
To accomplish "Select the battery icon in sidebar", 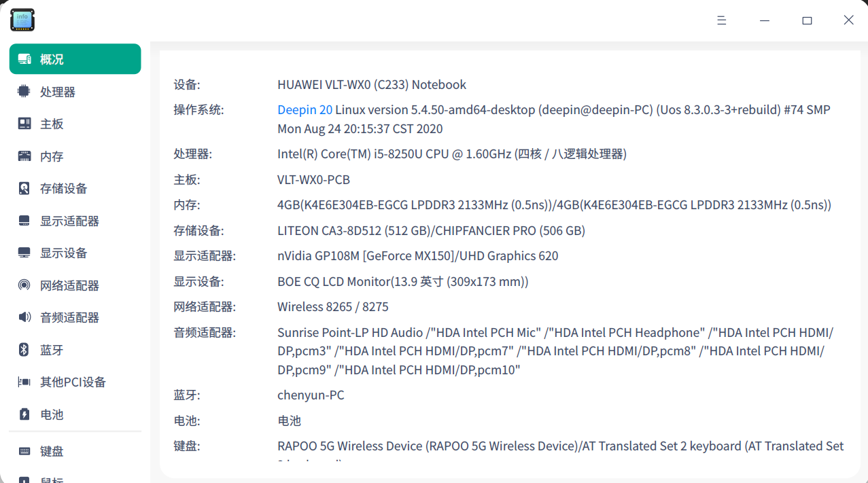I will coord(24,414).
